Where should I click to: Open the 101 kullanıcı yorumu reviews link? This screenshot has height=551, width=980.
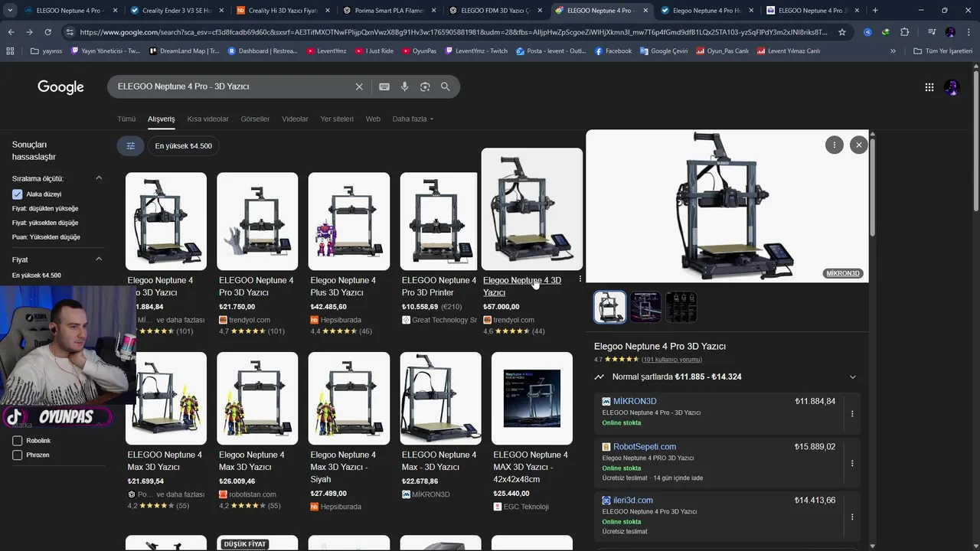pos(671,360)
